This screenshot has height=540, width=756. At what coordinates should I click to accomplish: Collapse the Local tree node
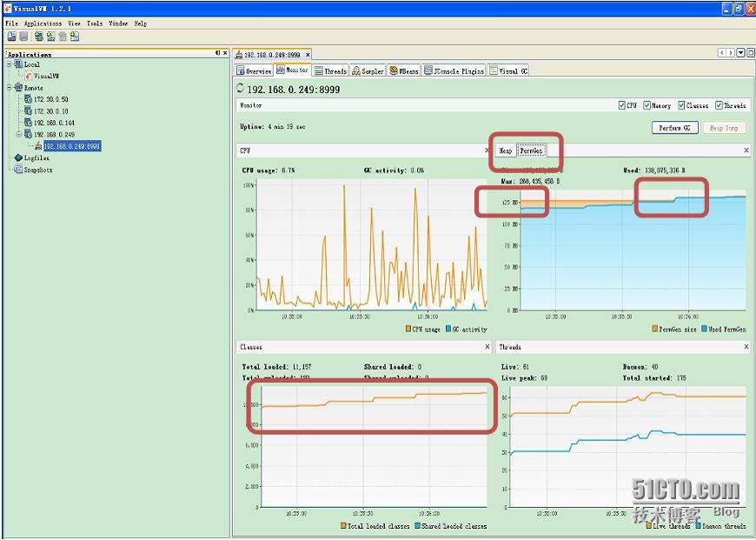click(10, 63)
